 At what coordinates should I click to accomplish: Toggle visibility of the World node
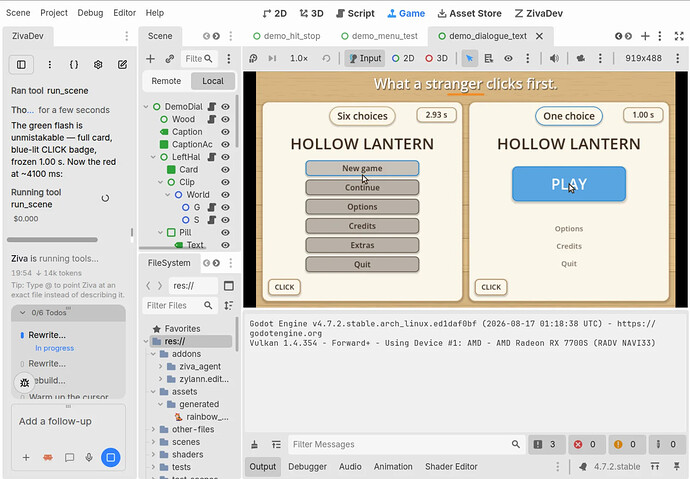pos(226,195)
